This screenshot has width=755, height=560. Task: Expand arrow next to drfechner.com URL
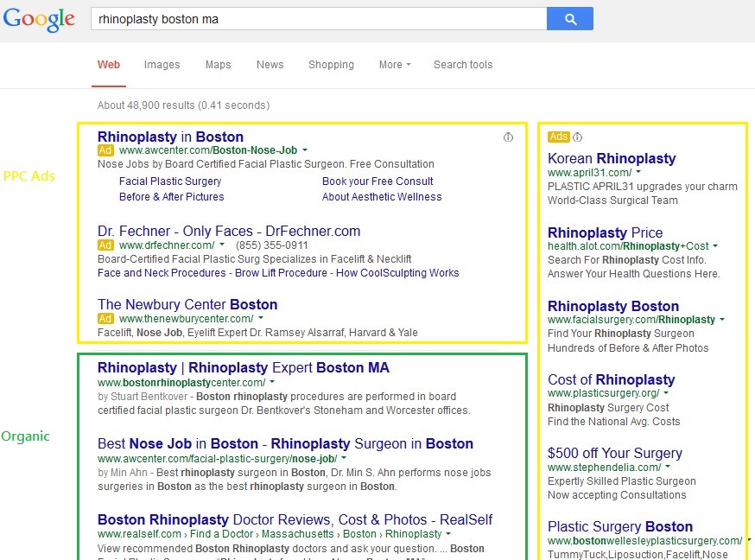click(x=222, y=245)
